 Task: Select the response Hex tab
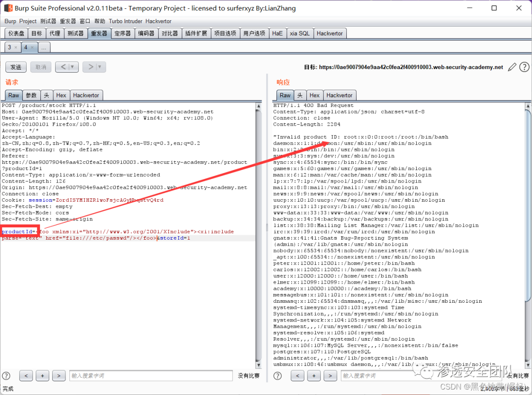314,96
